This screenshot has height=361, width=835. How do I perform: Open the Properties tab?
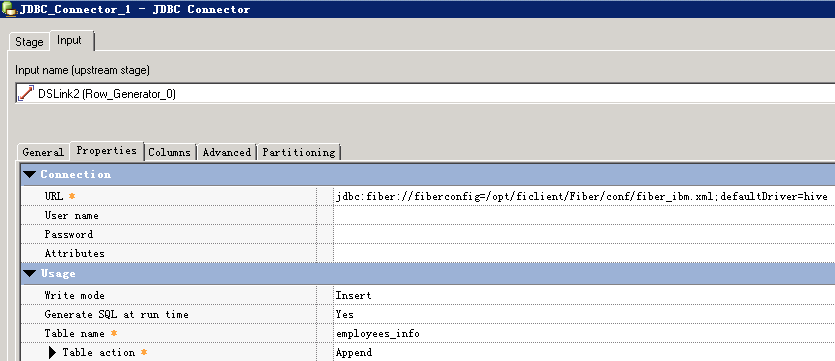[x=107, y=151]
